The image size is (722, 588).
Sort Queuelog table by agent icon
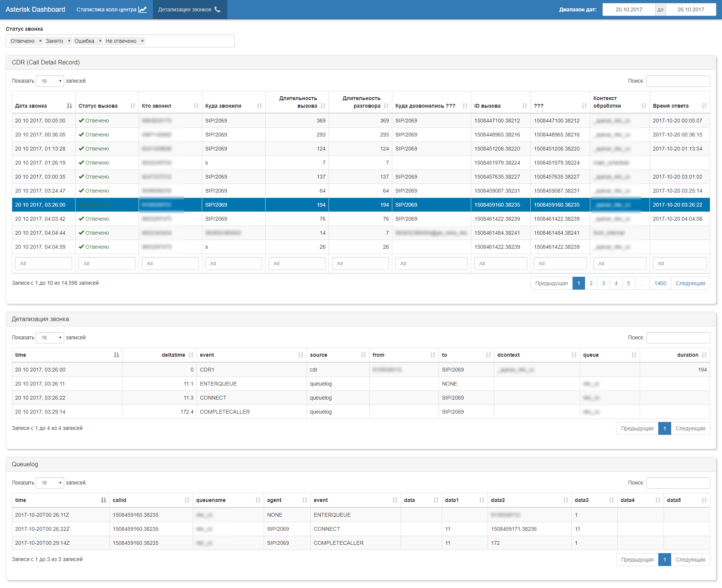(x=305, y=500)
